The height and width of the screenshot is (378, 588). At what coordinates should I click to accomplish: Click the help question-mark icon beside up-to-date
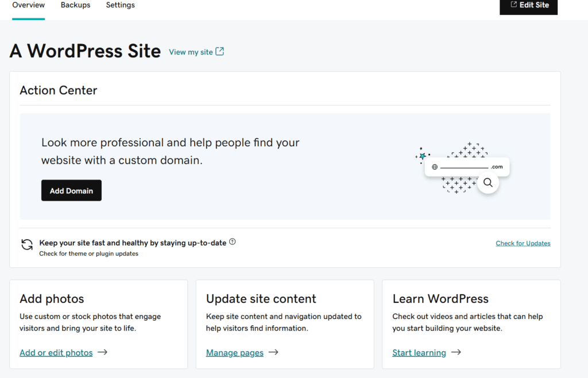(x=233, y=242)
